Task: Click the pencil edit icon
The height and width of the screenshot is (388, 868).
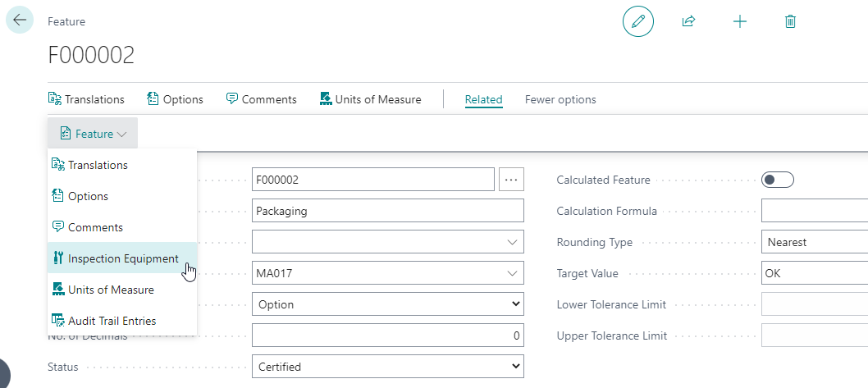Action: click(x=638, y=21)
